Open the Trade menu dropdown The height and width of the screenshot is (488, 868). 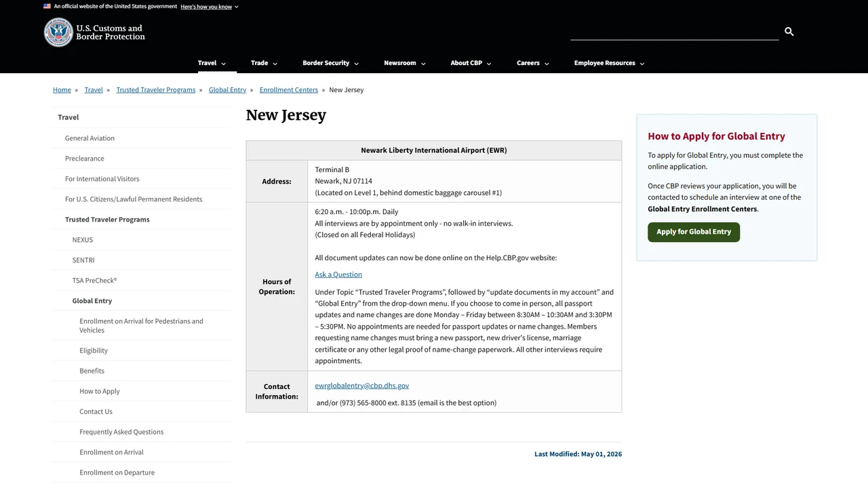pyautogui.click(x=264, y=63)
